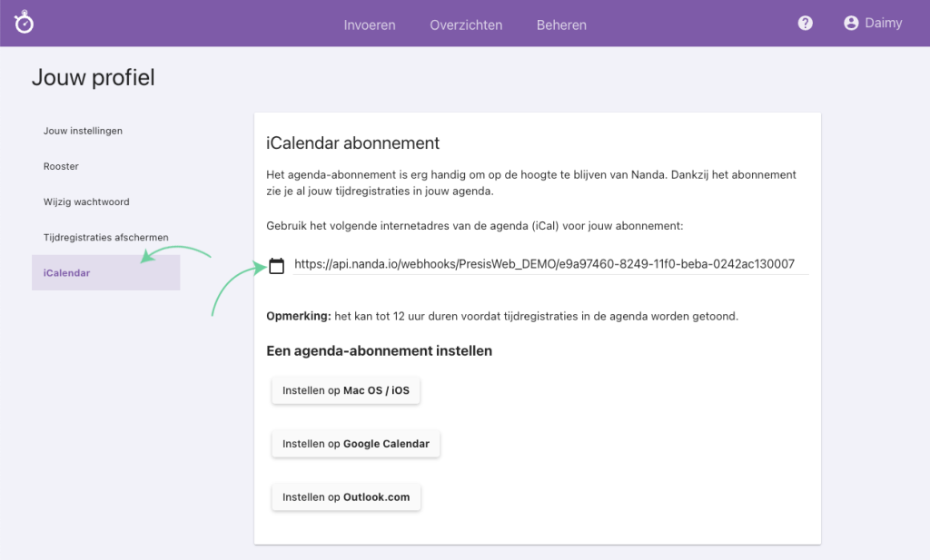Click the Nanda stopwatch logo icon
This screenshot has width=930, height=560.
point(23,22)
